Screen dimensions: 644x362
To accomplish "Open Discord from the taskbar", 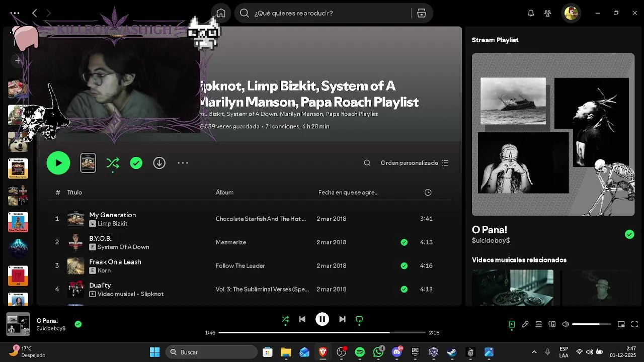I will pyautogui.click(x=397, y=352).
